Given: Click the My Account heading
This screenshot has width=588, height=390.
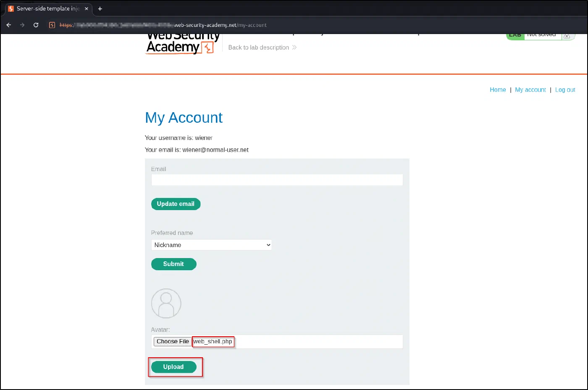Looking at the screenshot, I should pos(184,118).
